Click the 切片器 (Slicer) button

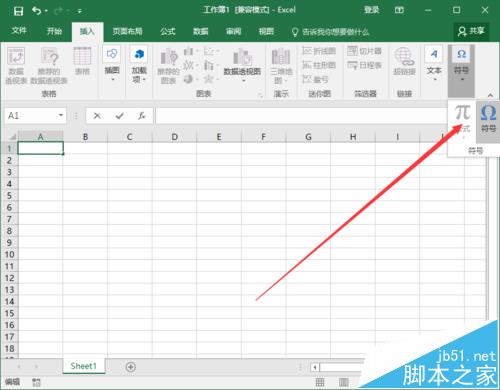click(x=364, y=51)
